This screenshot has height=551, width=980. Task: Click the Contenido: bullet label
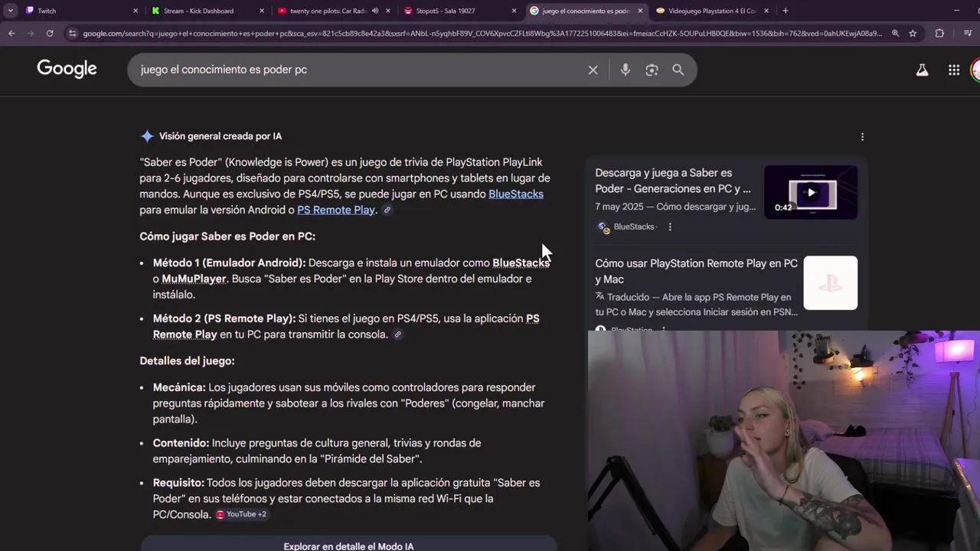tap(181, 443)
